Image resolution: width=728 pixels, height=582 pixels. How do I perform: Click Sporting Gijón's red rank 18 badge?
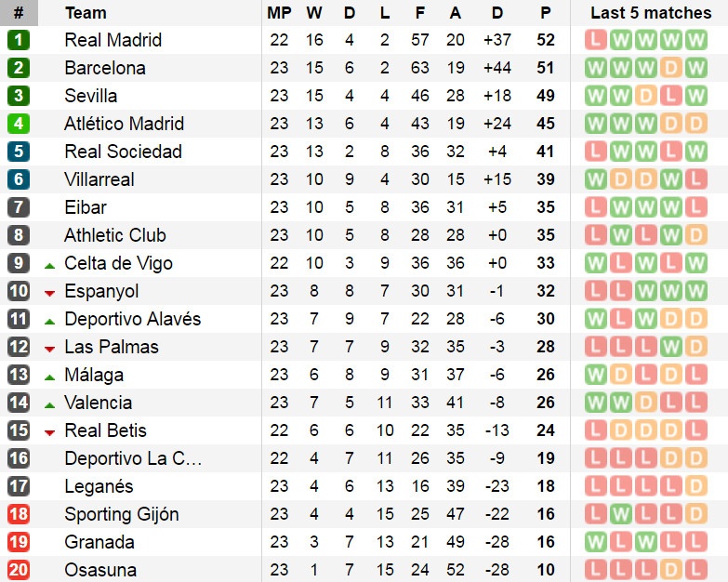19,514
